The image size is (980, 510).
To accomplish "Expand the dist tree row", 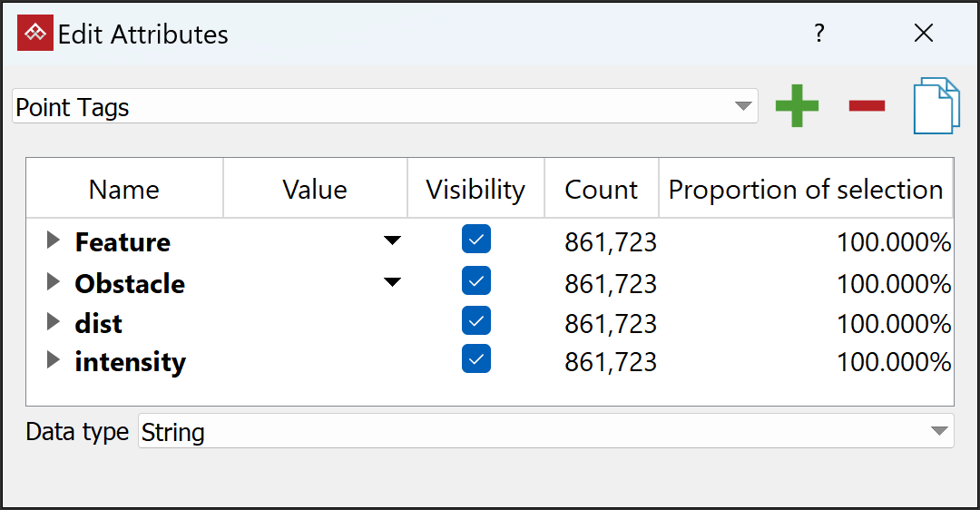I will (54, 322).
